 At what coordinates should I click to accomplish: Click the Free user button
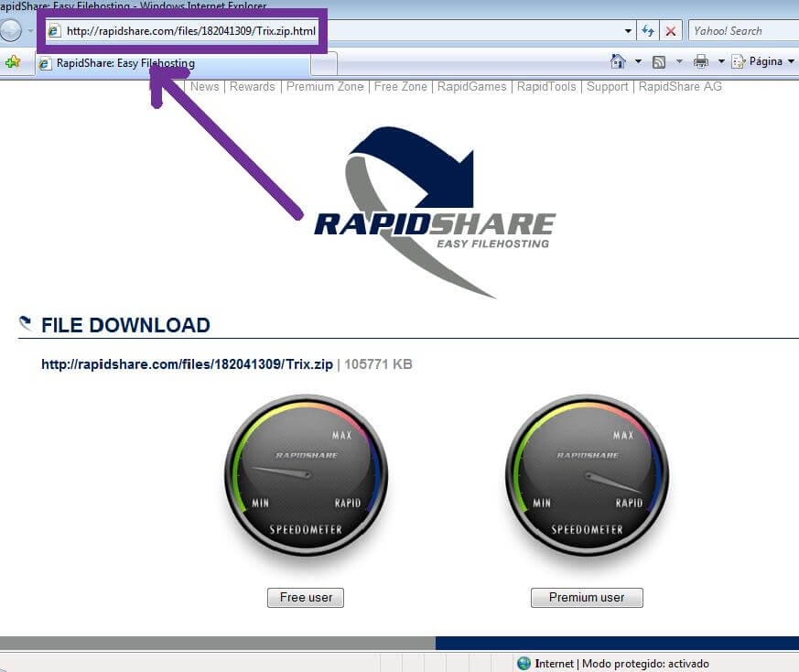pos(306,598)
